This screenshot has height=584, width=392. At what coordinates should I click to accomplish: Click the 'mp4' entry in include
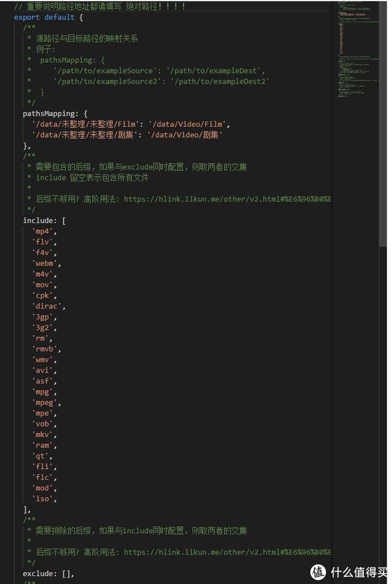[42, 231]
